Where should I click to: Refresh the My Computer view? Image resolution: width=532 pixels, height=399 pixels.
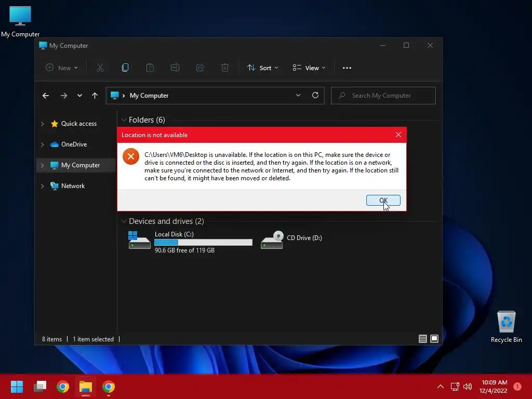[x=315, y=96]
